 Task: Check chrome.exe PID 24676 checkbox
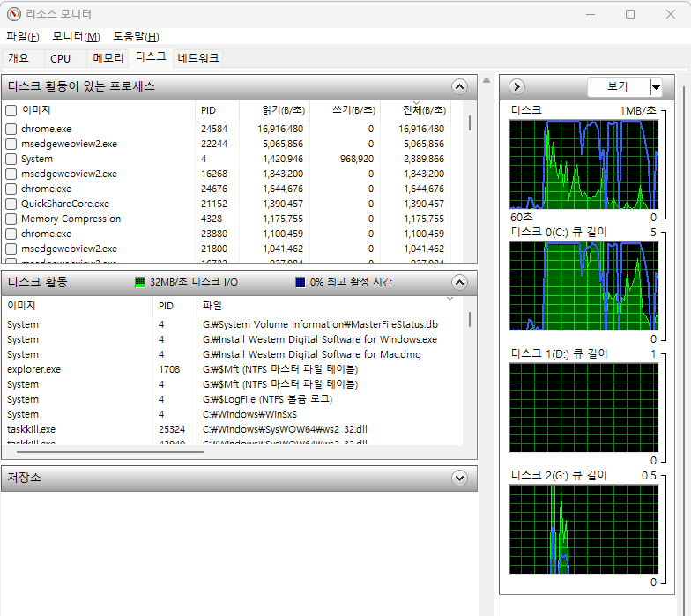pyautogui.click(x=11, y=189)
